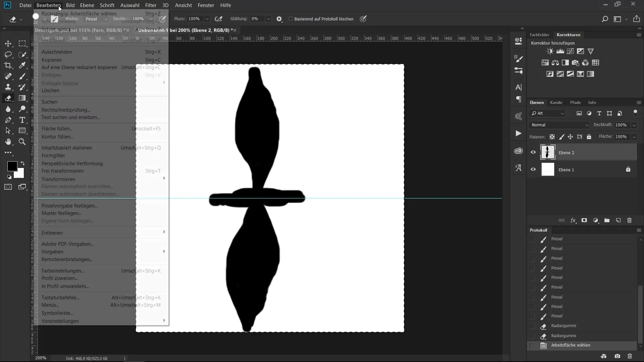Screen dimensions: 644x362
Task: Open layer filter type dropdown Art
Action: click(547, 113)
